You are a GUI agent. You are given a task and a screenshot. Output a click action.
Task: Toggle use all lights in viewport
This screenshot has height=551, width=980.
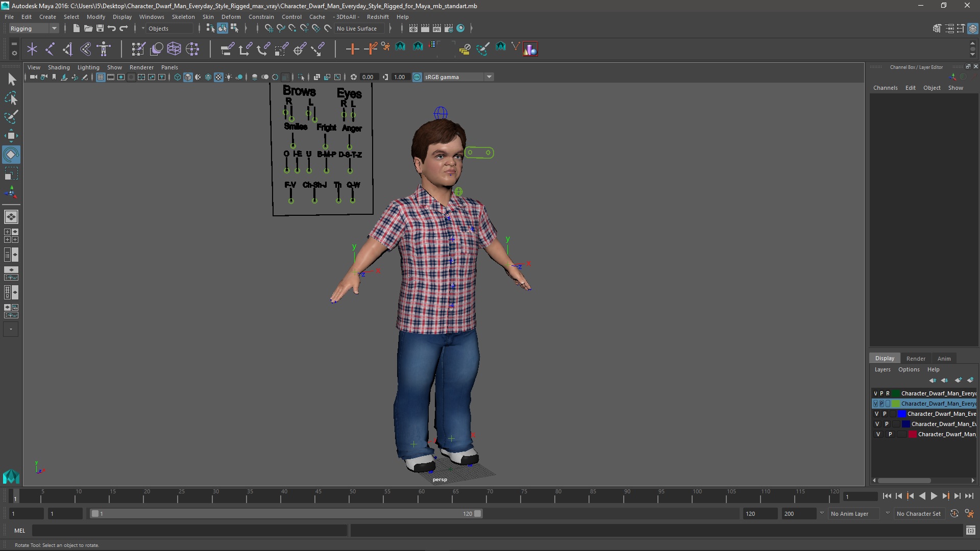click(x=229, y=77)
